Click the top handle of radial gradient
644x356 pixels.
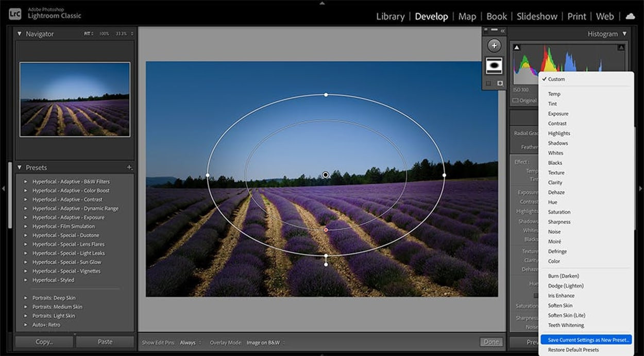[326, 95]
